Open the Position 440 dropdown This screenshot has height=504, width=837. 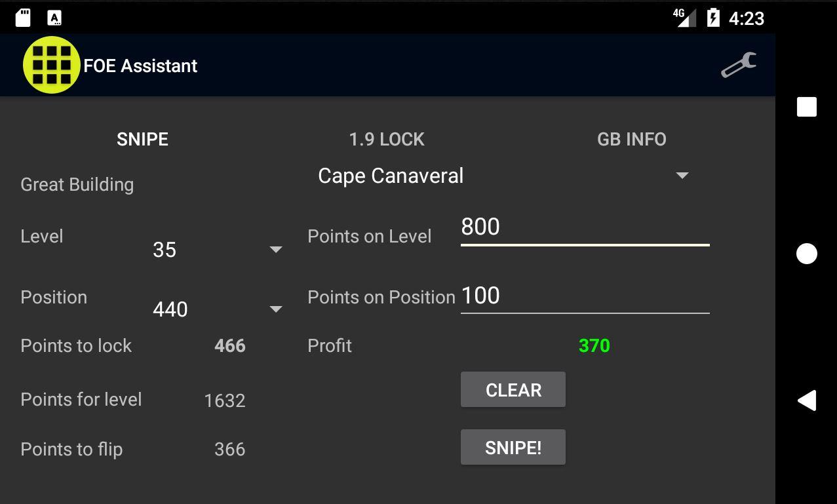[216, 309]
